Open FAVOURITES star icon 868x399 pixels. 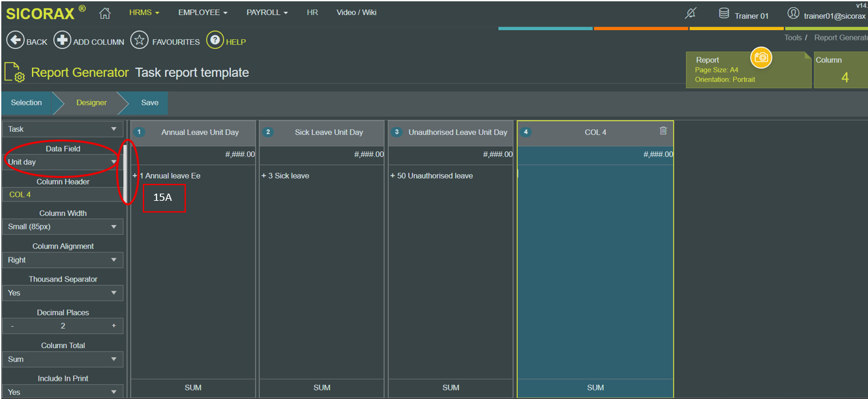click(140, 40)
